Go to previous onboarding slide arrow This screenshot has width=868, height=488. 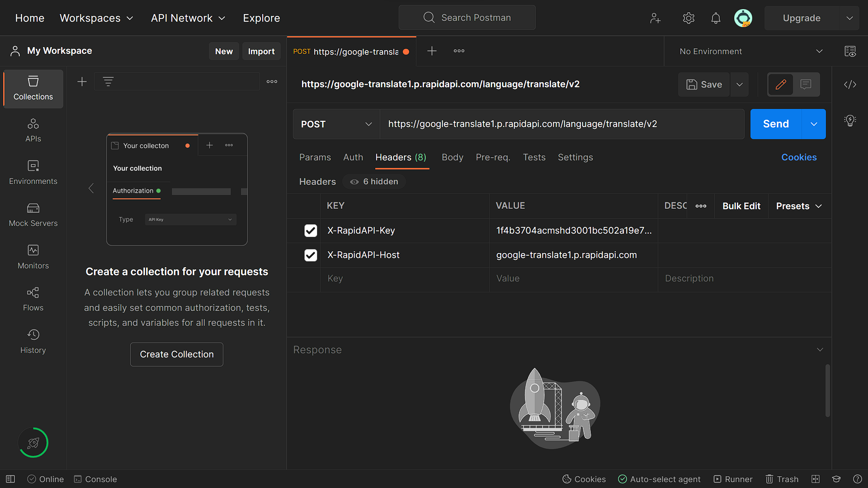coord(91,188)
